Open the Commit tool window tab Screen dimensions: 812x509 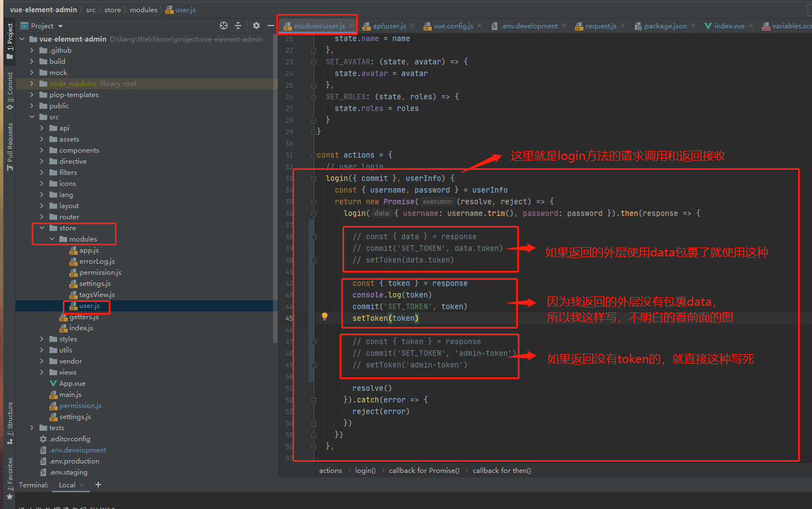click(x=9, y=91)
